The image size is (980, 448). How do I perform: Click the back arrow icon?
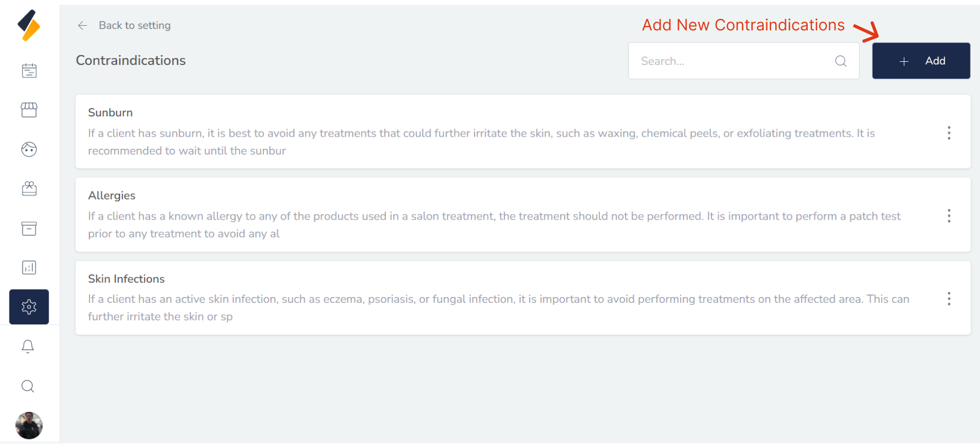[x=82, y=25]
